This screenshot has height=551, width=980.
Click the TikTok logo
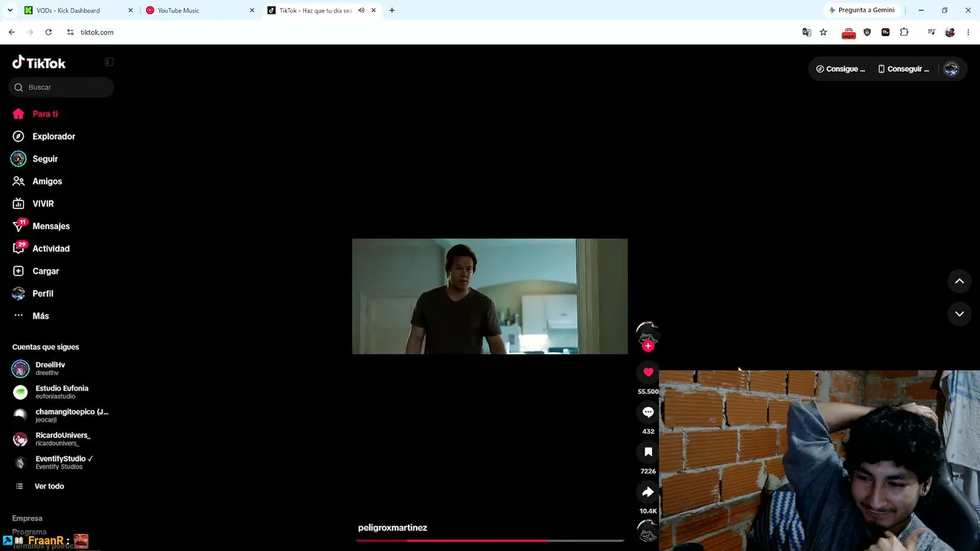(39, 63)
